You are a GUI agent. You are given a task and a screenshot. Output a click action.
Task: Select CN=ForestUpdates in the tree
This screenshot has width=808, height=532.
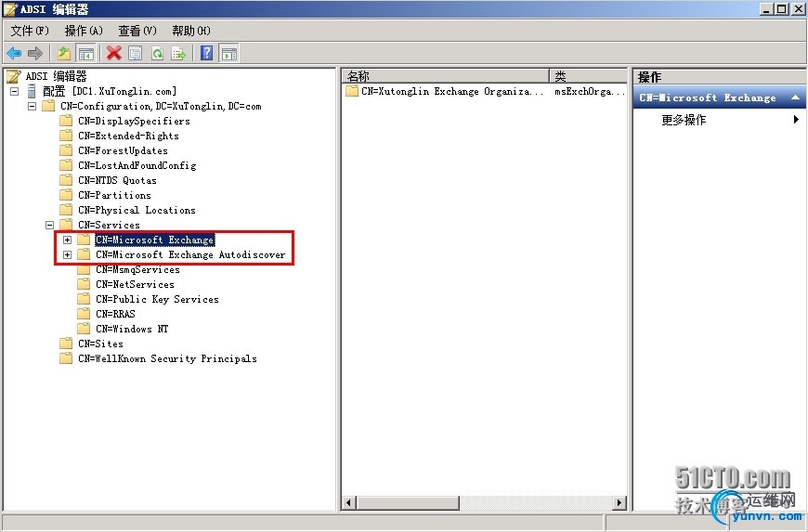pos(123,151)
